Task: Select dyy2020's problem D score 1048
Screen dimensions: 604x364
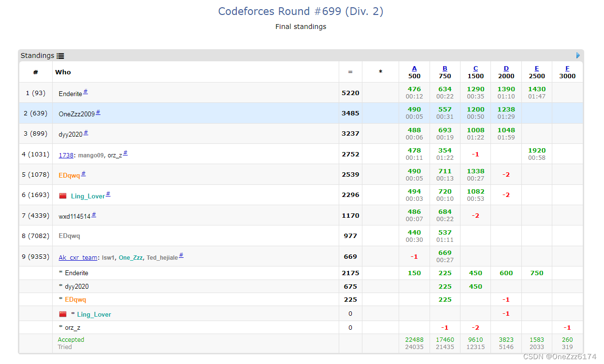Action: [x=506, y=130]
